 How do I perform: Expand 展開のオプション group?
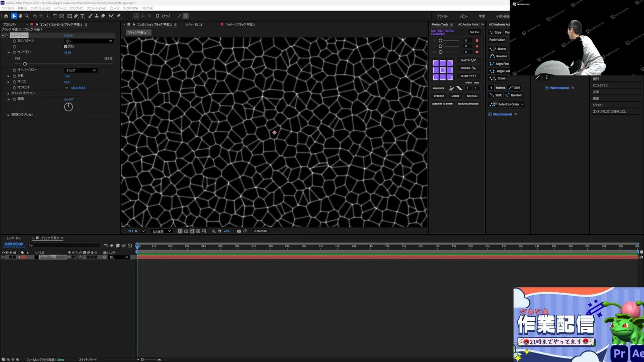point(8,115)
